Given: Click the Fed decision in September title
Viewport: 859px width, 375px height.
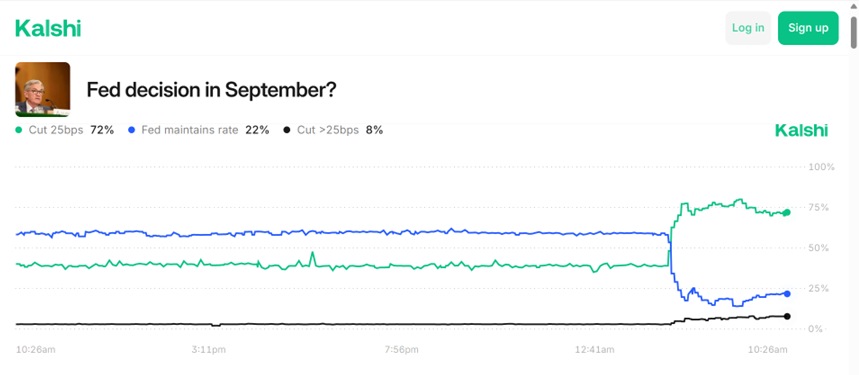Looking at the screenshot, I should click(x=211, y=90).
